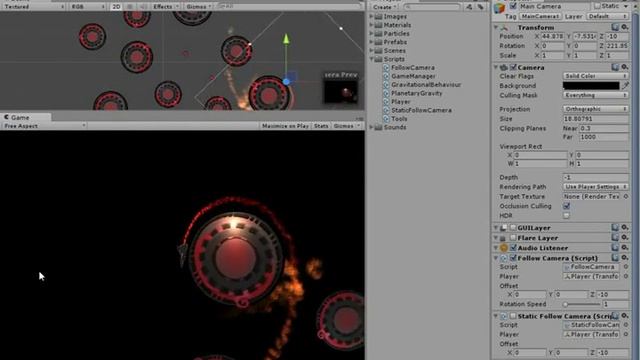Open the Tag MainCamera dropdown
The width and height of the screenshot is (640, 360).
(x=540, y=16)
